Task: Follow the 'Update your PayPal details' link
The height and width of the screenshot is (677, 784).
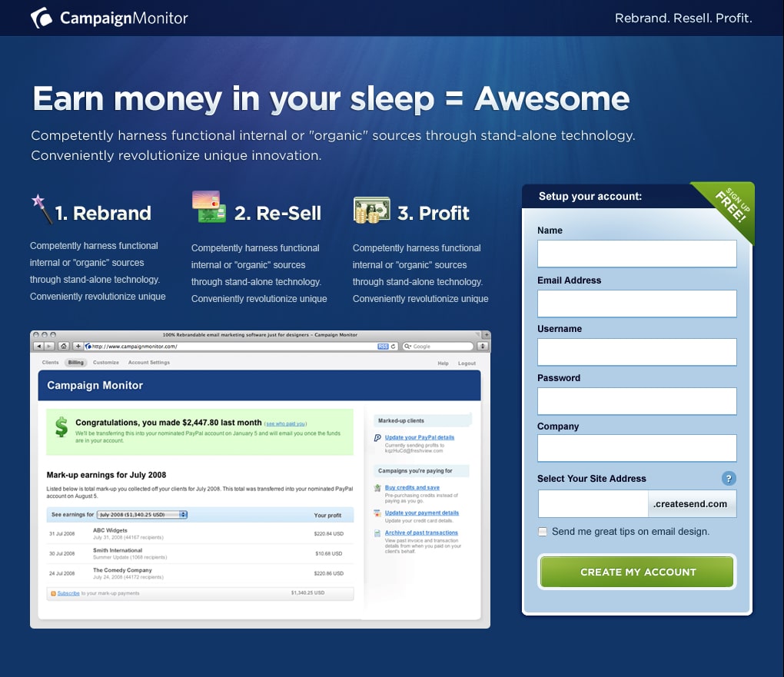Action: [x=419, y=437]
